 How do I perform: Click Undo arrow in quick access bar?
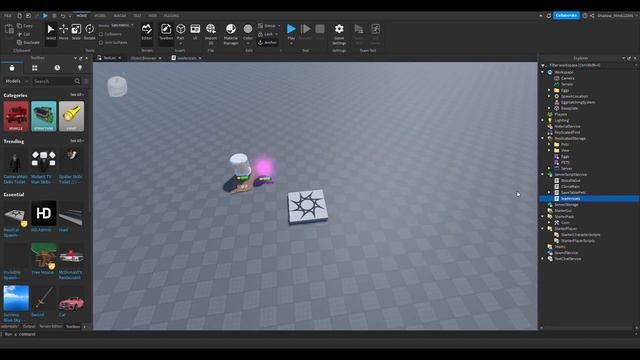point(62,16)
